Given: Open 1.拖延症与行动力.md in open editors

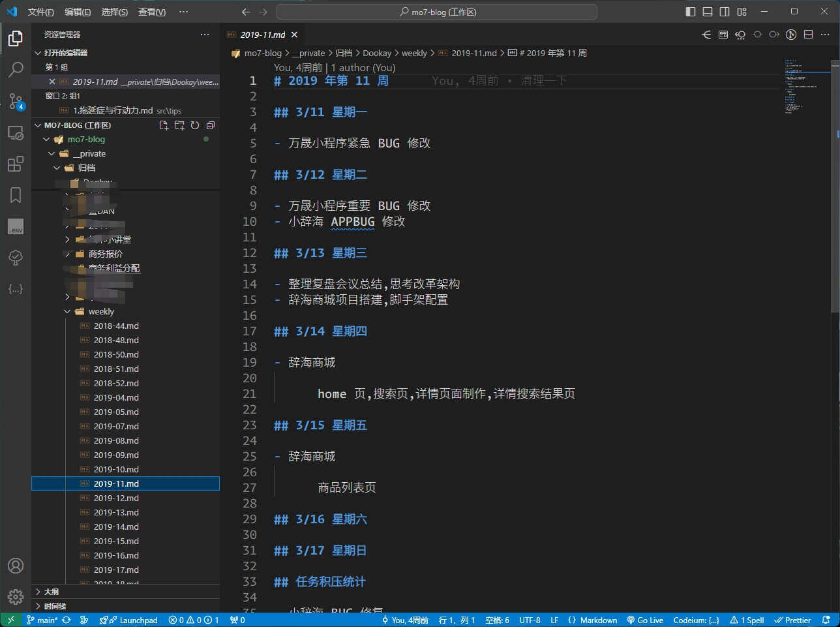Looking at the screenshot, I should coord(125,110).
